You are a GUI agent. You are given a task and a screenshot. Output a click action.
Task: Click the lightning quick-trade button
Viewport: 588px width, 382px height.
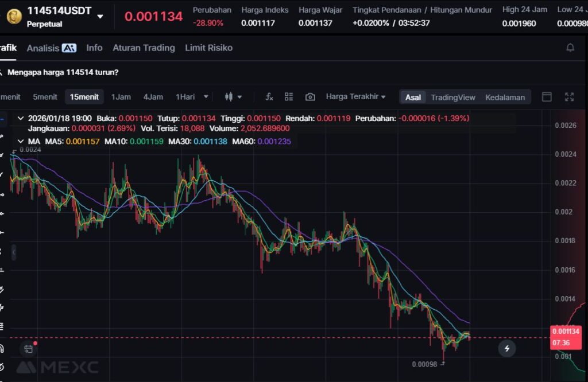click(506, 348)
